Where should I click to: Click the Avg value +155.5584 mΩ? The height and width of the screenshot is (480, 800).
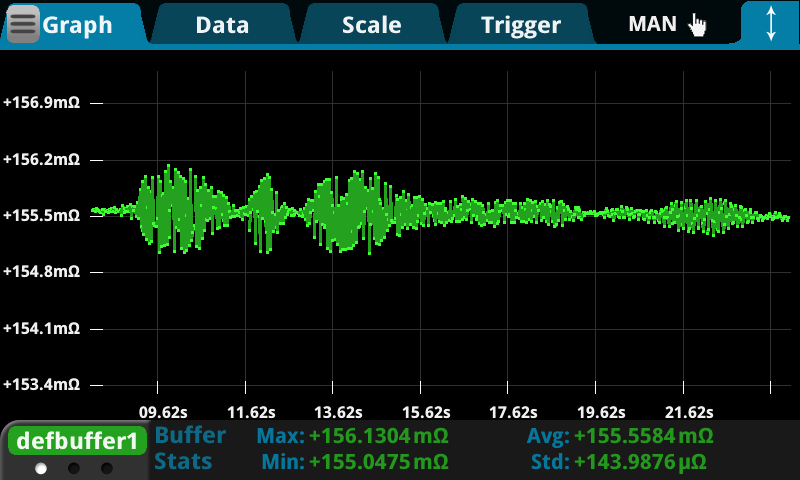click(x=644, y=436)
